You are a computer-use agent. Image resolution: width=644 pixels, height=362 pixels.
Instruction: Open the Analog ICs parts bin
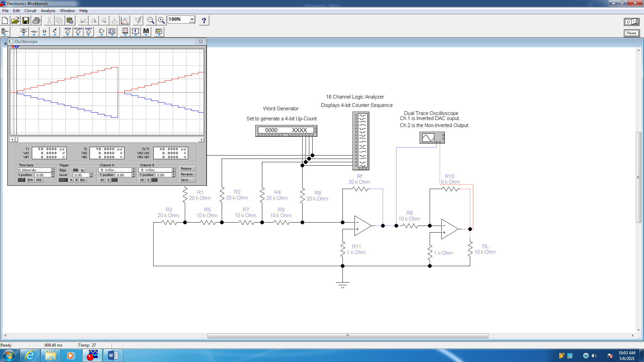(x=67, y=32)
